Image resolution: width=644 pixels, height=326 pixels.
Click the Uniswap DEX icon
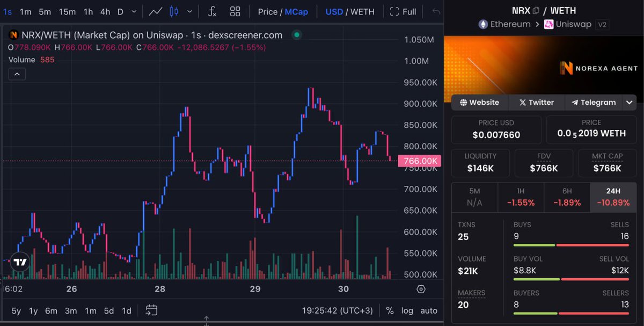pyautogui.click(x=548, y=24)
